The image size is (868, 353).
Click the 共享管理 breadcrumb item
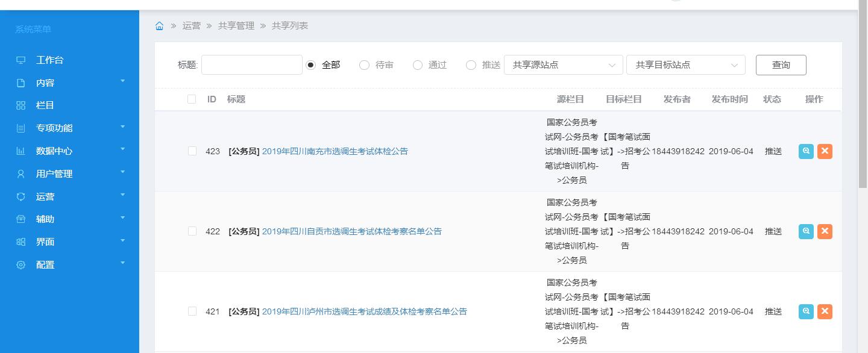(236, 26)
